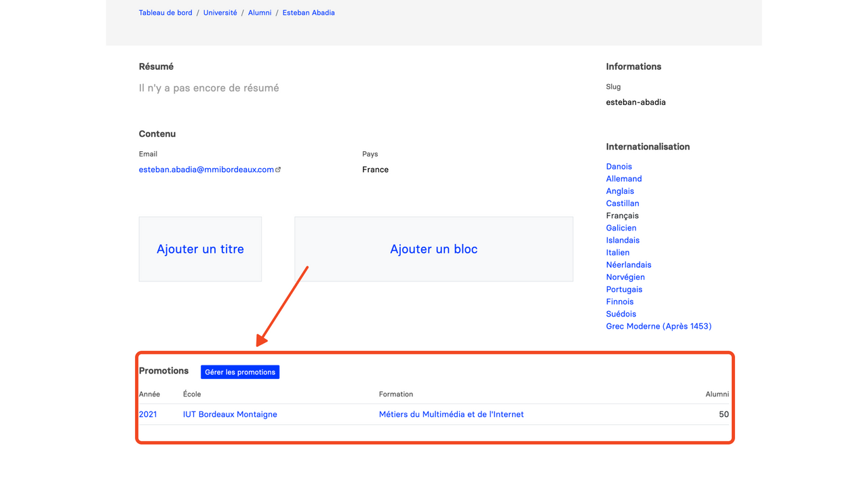
Task: Go to Université in the breadcrumb
Action: point(220,13)
